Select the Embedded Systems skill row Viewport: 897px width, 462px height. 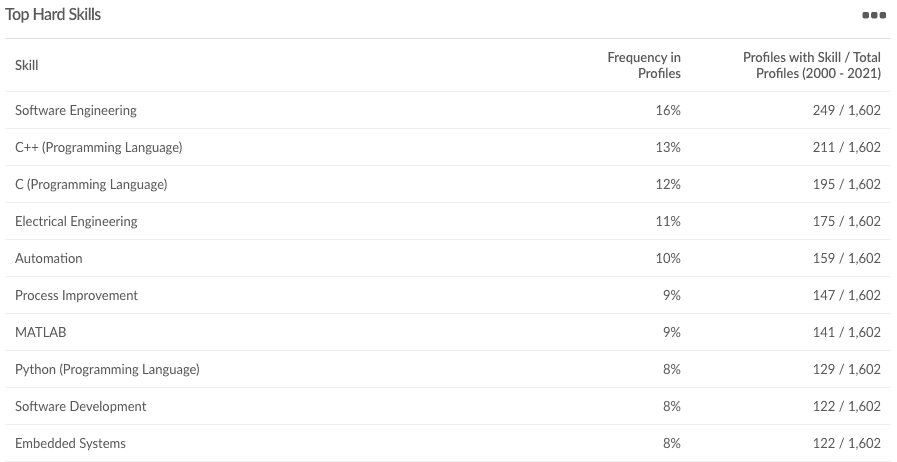point(70,444)
